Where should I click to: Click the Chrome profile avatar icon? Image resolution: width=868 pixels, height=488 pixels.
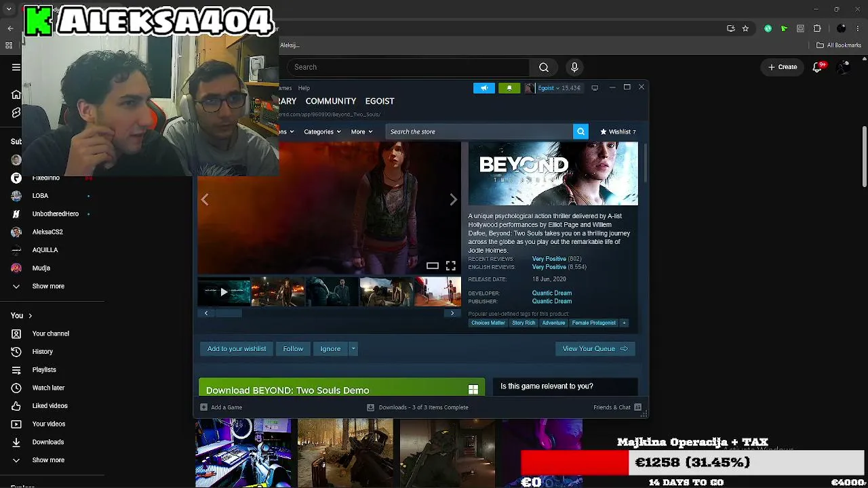(842, 28)
